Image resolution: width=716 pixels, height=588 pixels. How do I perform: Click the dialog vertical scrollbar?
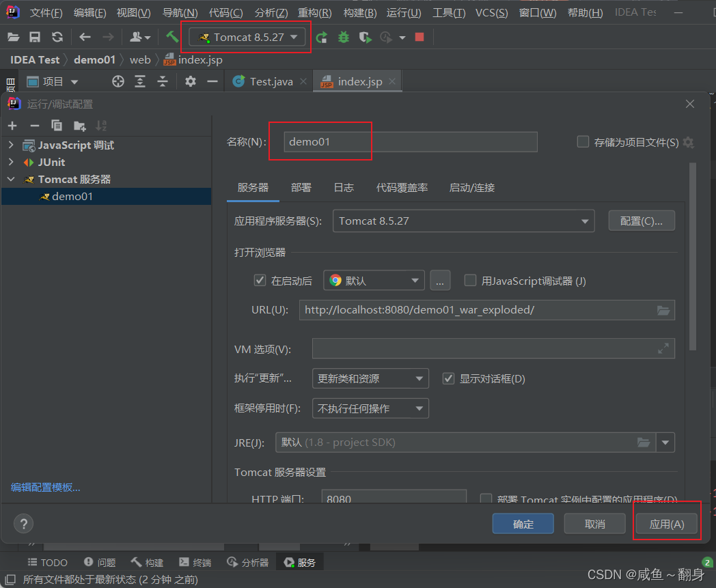point(693,257)
